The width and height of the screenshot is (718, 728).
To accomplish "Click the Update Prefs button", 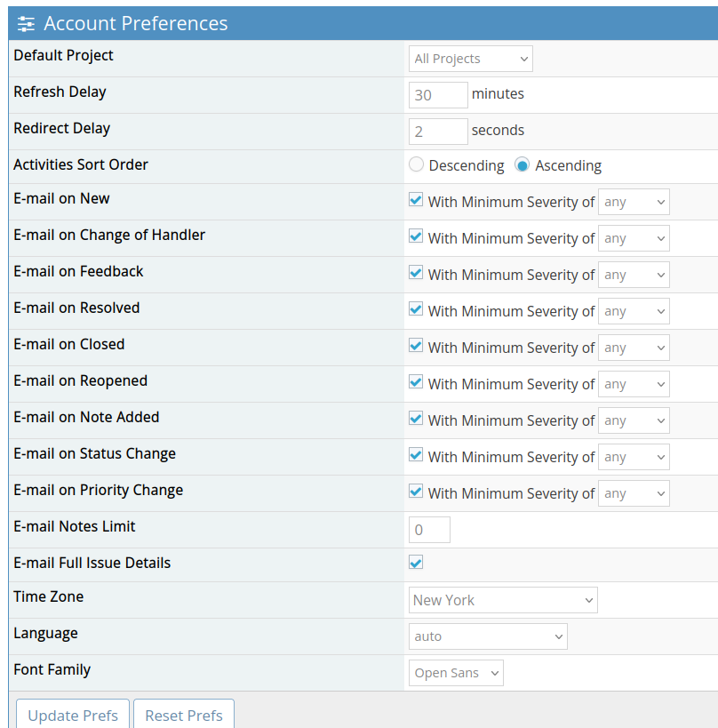I will (72, 715).
